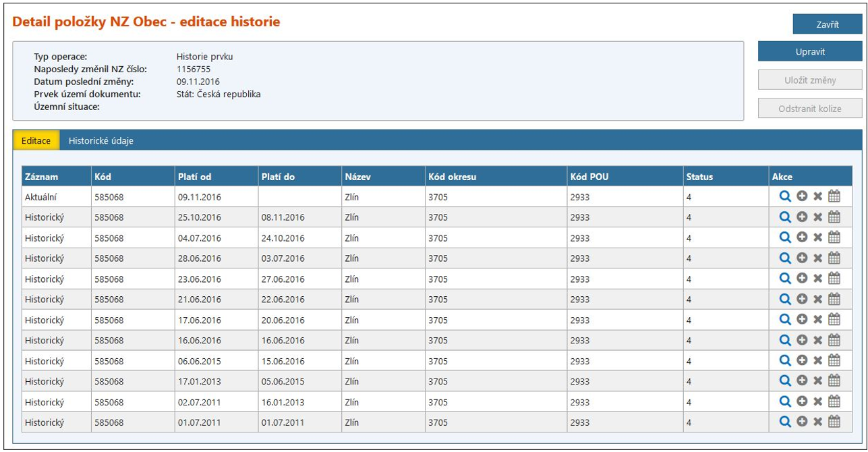
Task: Click the Upravit button
Action: pos(809,51)
